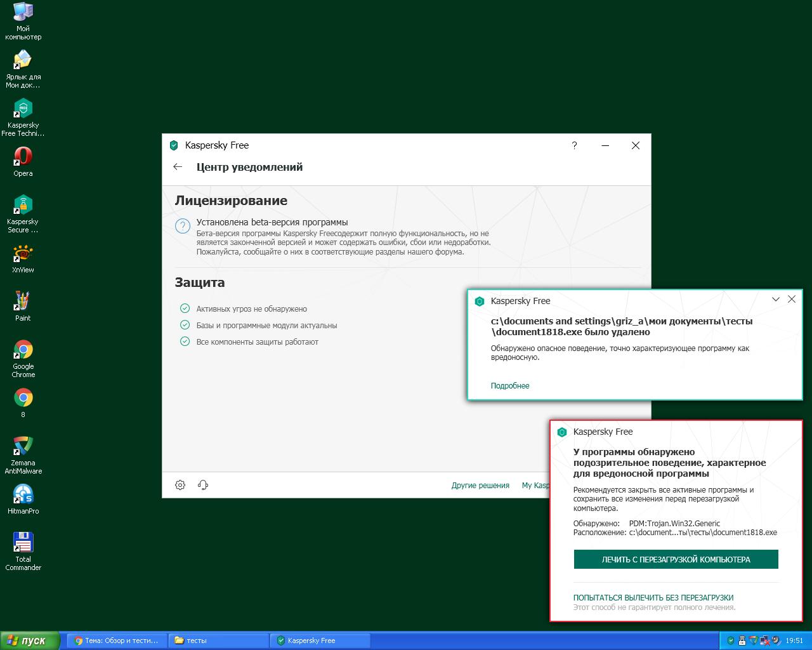Open the 'Другие решения' link
The image size is (812, 650).
480,486
